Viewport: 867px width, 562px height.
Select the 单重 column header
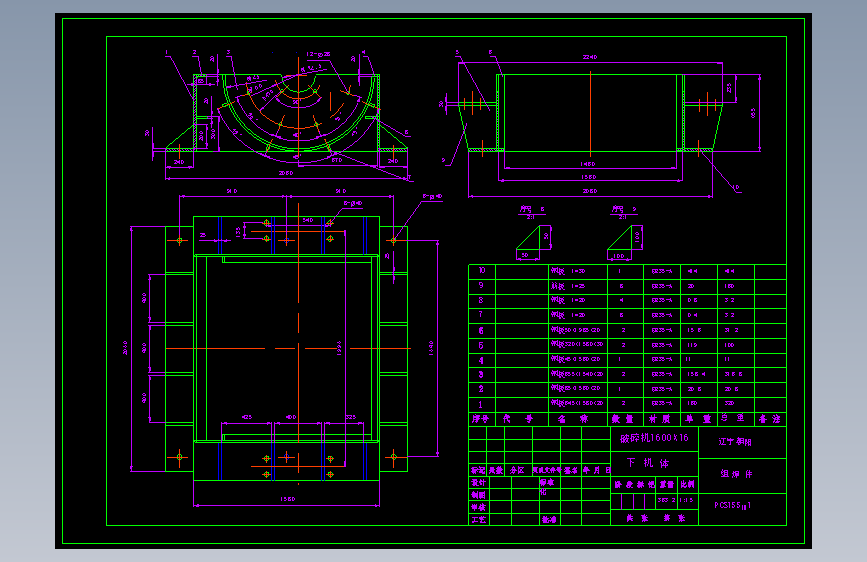698,419
